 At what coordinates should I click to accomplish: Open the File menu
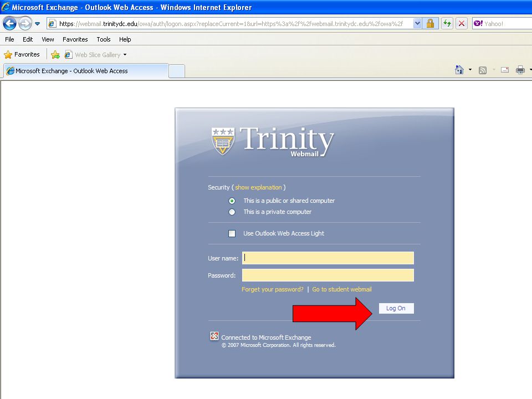(9, 39)
